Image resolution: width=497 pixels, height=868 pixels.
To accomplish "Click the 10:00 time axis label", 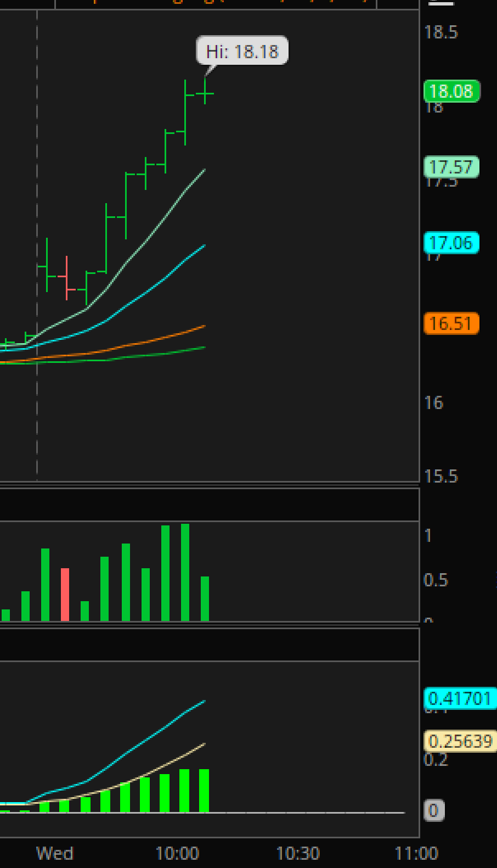I will pos(177,854).
